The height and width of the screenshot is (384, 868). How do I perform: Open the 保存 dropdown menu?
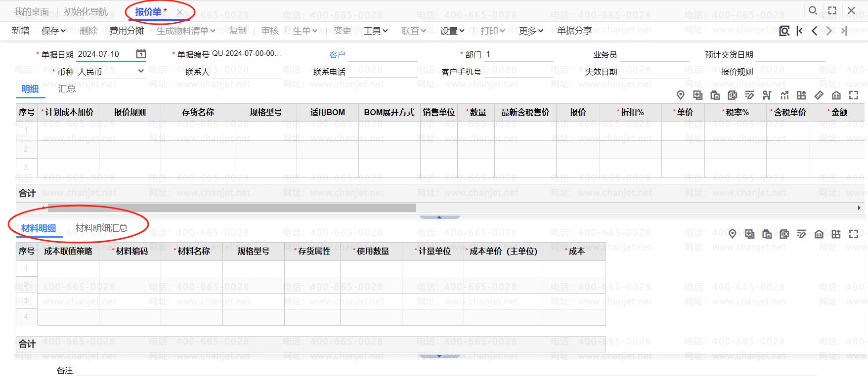(x=63, y=31)
